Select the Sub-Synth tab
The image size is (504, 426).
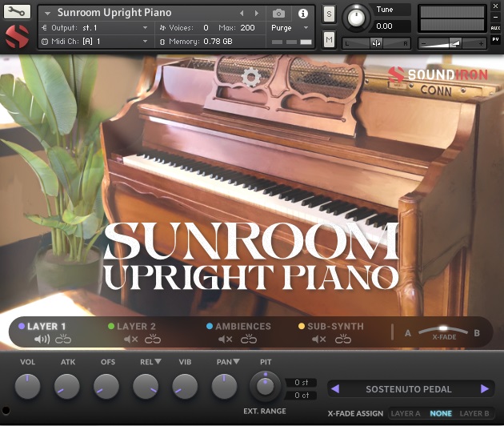[335, 326]
